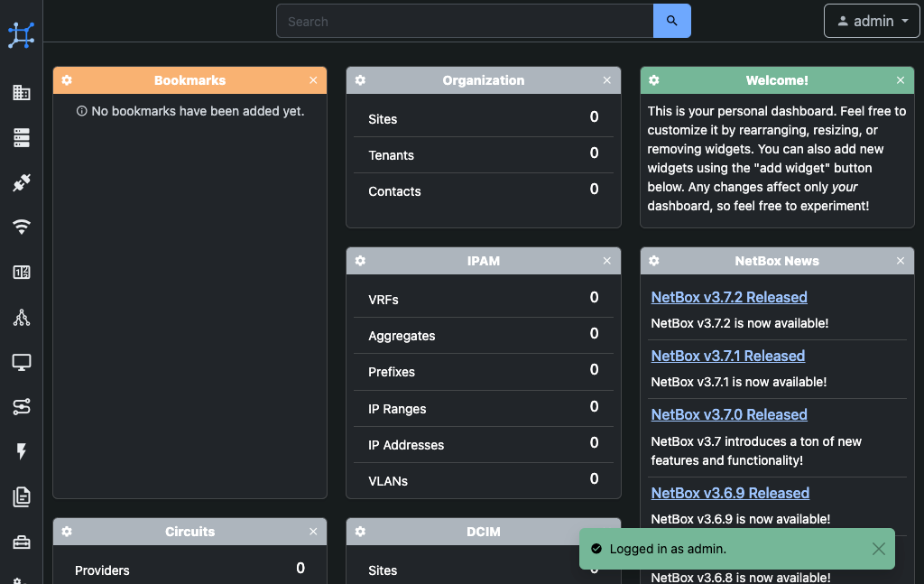Remove the IPAM widget with its X

click(607, 261)
